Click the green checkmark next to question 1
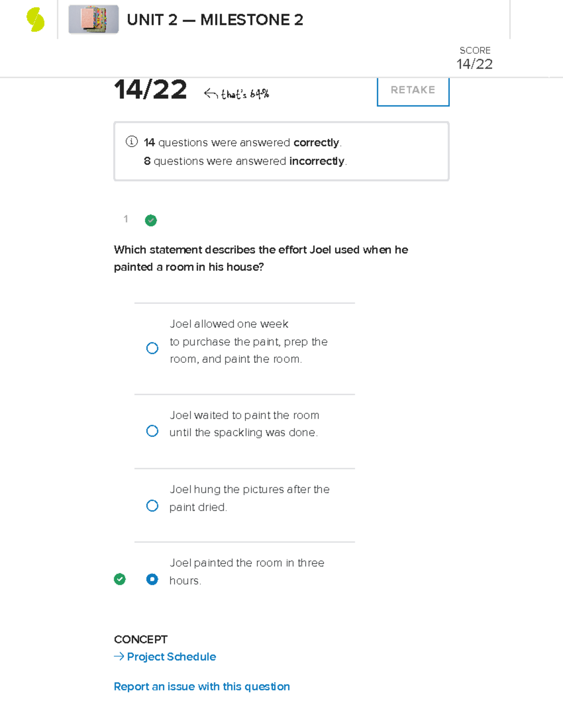The height and width of the screenshot is (728, 563). pyautogui.click(x=150, y=220)
